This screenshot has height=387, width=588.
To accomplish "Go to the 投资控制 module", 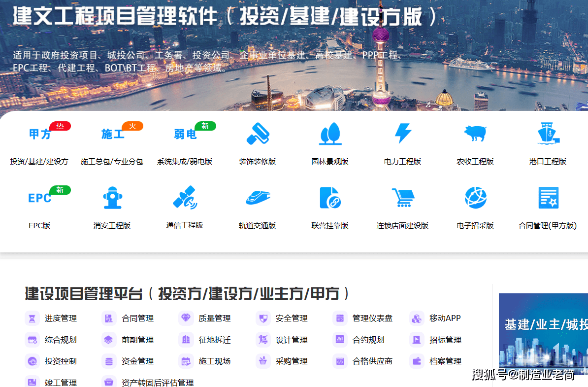I will [x=61, y=361].
